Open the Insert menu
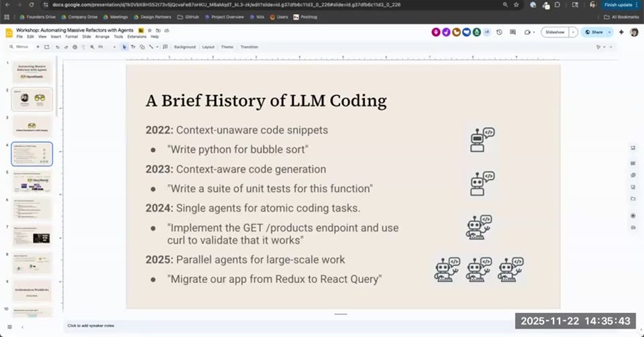The image size is (644, 337). 56,36
